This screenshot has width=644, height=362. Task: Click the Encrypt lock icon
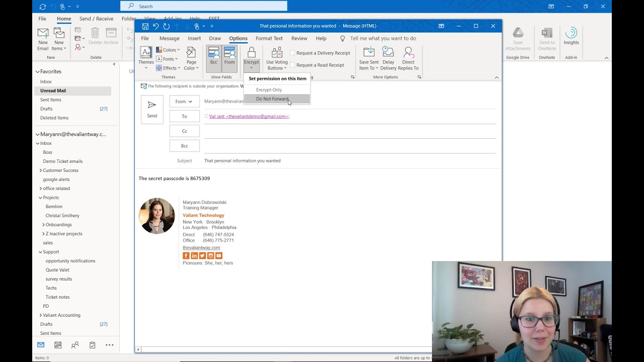[252, 53]
